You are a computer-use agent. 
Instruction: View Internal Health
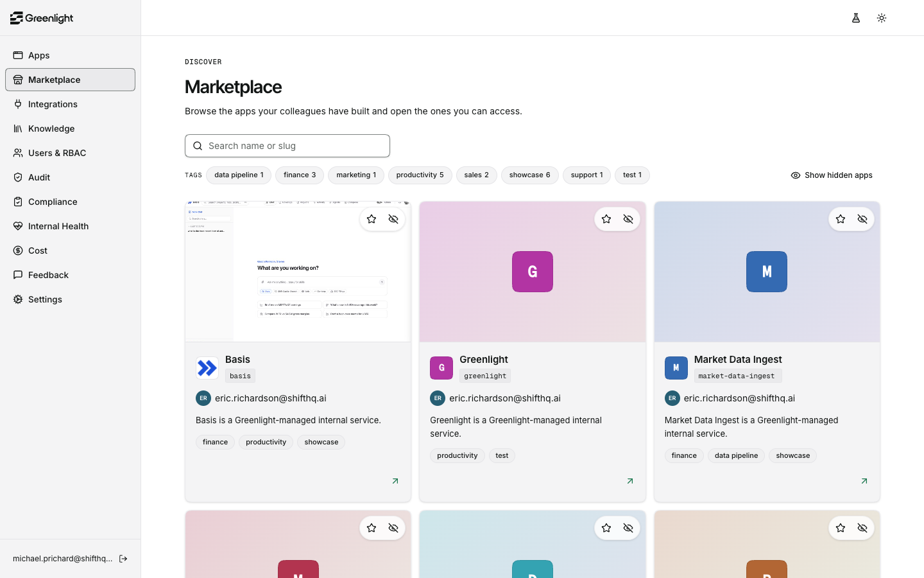tap(70, 226)
